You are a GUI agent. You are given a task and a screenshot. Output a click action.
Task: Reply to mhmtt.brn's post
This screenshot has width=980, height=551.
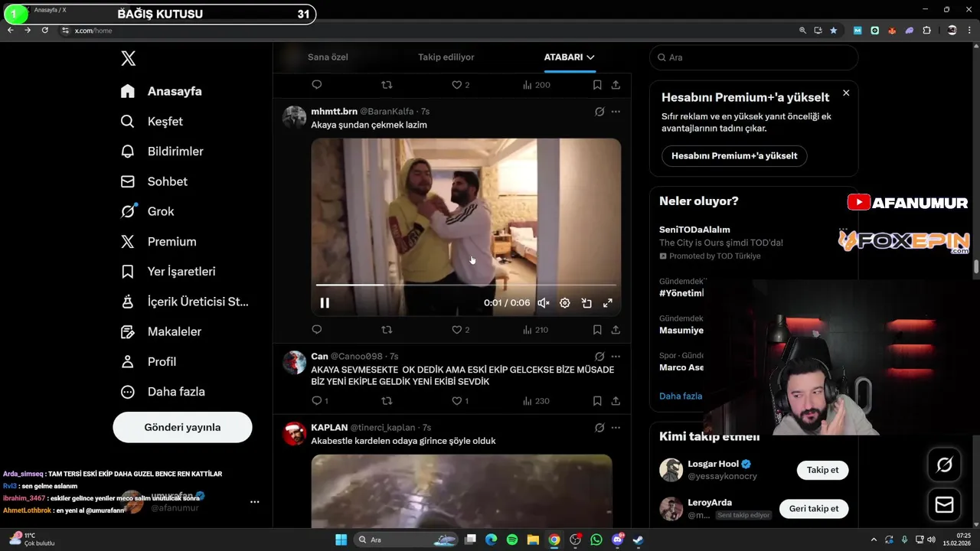[x=317, y=330]
